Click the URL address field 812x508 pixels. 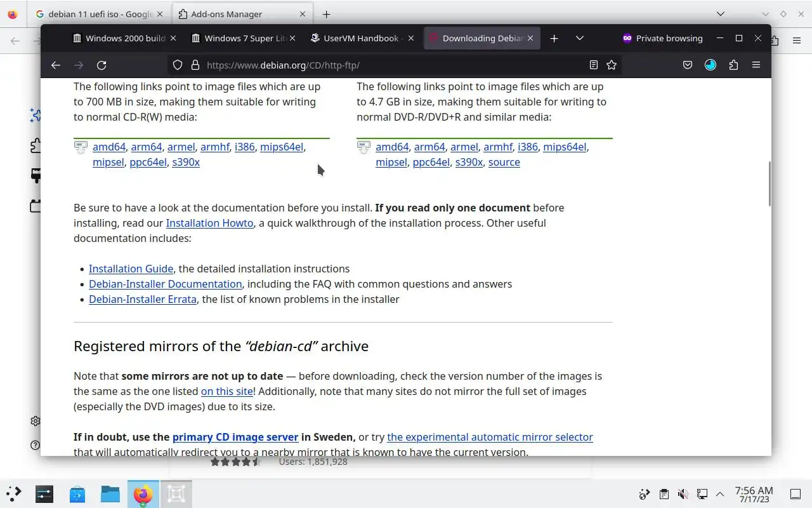[x=393, y=65]
